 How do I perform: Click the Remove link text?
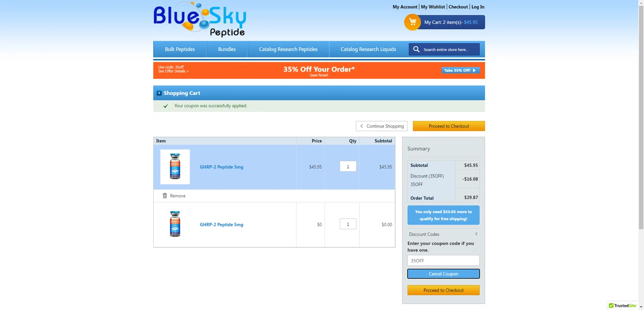(178, 196)
